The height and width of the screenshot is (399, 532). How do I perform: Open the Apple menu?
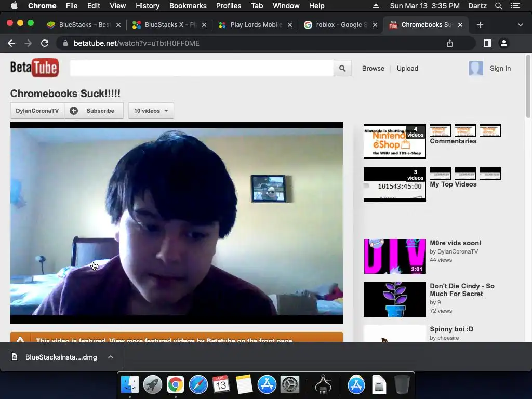14,6
